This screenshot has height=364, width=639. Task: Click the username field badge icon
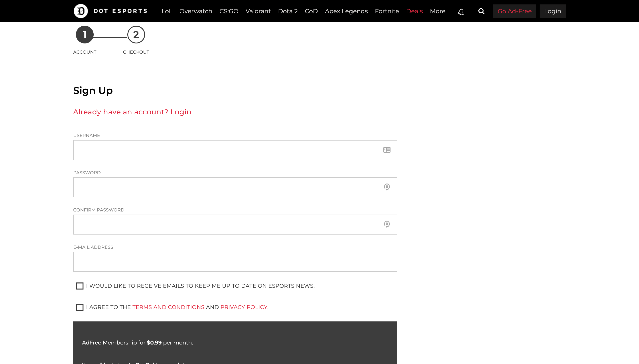tap(387, 150)
